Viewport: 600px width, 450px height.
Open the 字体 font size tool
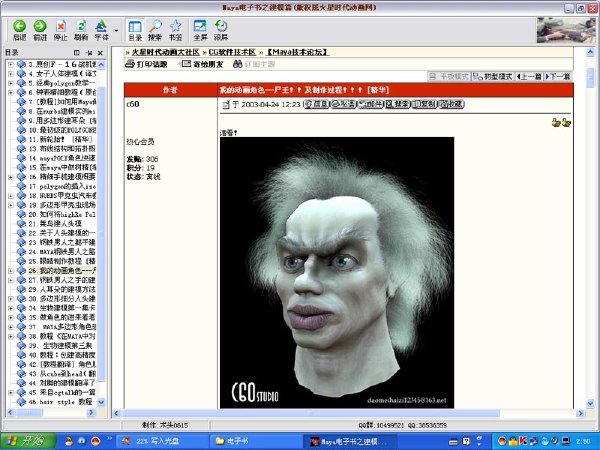(101, 30)
